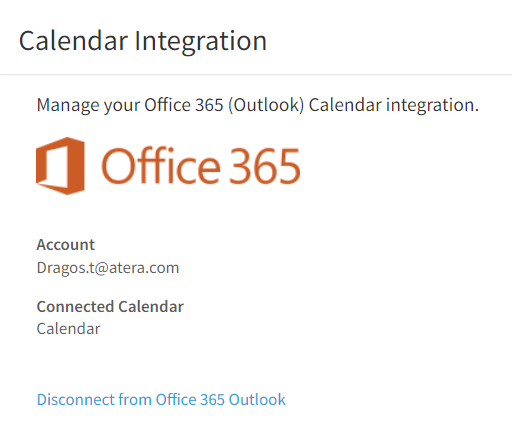Disconnect from Office 365 Outlook
This screenshot has width=512, height=446.
click(161, 399)
